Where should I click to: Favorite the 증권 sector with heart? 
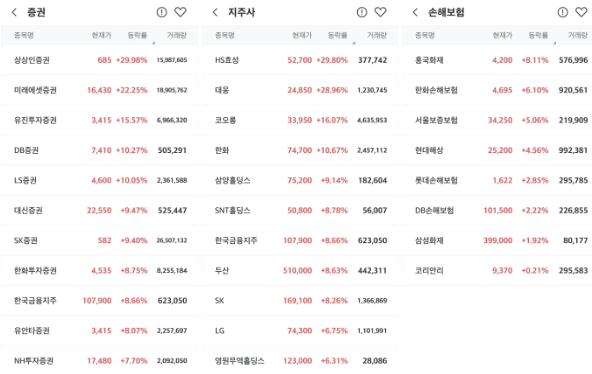pos(180,12)
